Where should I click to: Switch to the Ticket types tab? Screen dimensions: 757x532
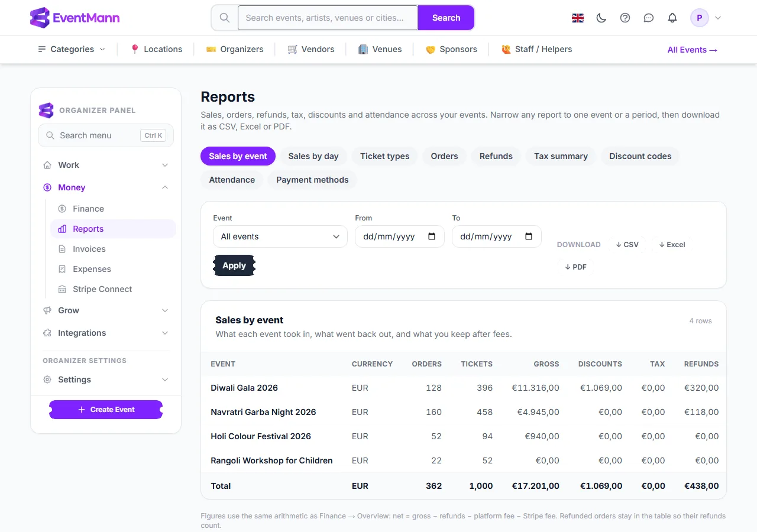(384, 156)
